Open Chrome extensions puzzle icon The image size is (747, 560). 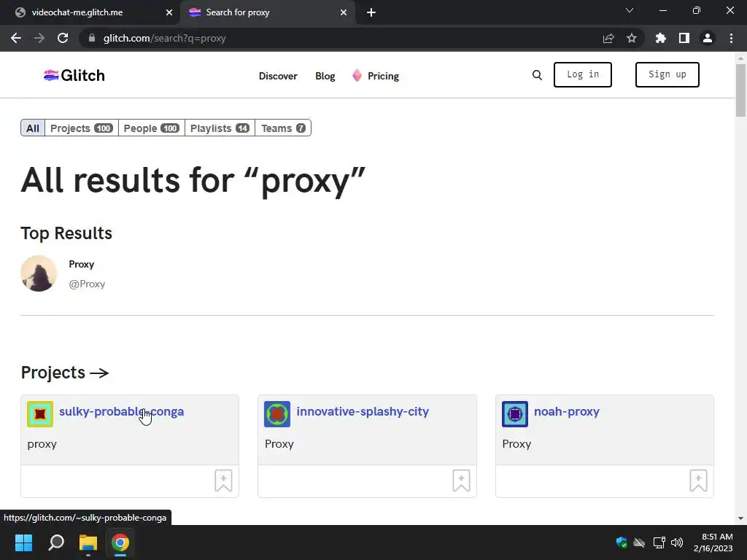[x=661, y=38]
